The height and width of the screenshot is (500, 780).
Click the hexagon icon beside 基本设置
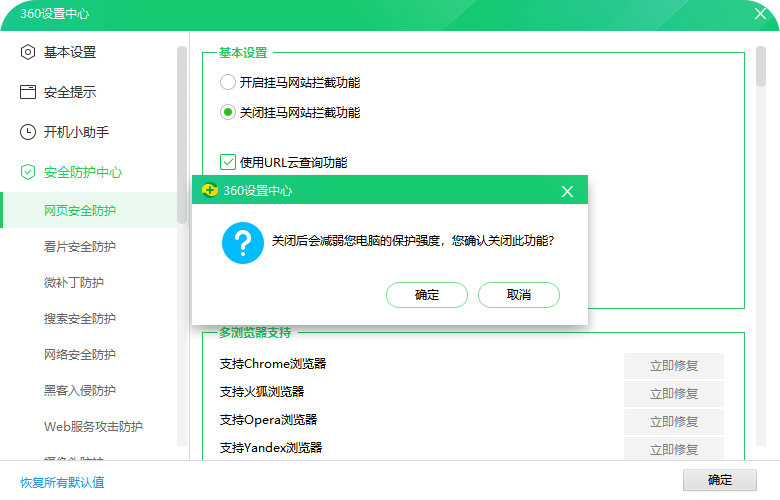(x=28, y=52)
